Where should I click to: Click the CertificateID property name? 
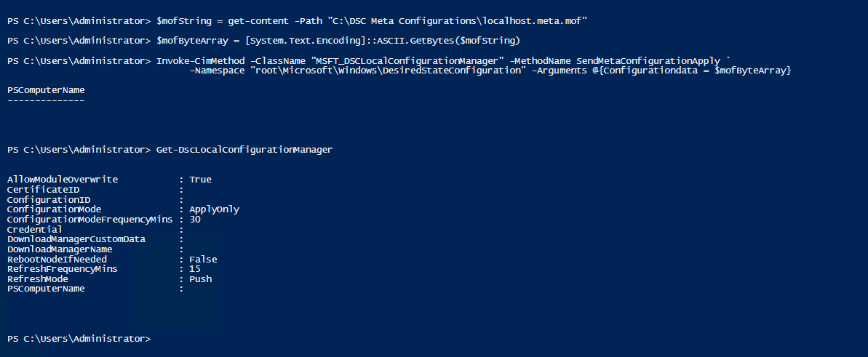tap(43, 190)
